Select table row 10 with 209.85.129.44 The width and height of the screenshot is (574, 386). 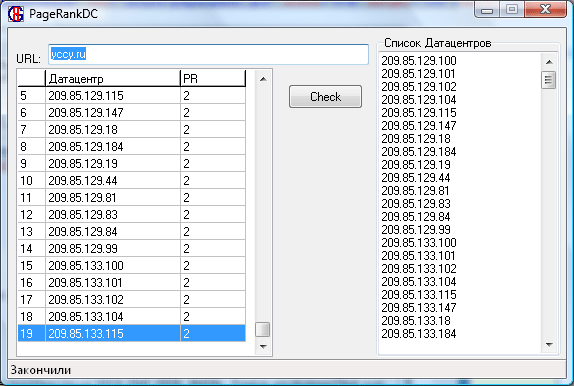tap(132, 181)
